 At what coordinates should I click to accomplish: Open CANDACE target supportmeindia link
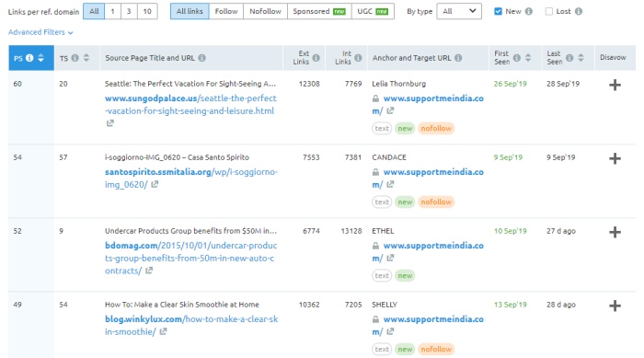pyautogui.click(x=428, y=178)
